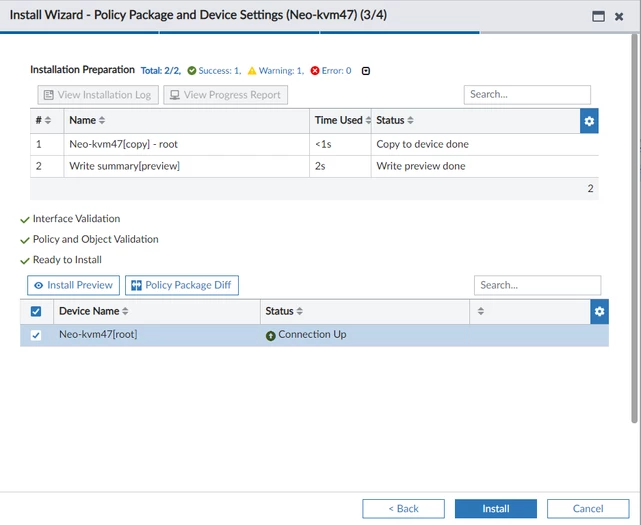Click the Success: 1 filter text
The height and width of the screenshot is (525, 641).
pyautogui.click(x=220, y=71)
